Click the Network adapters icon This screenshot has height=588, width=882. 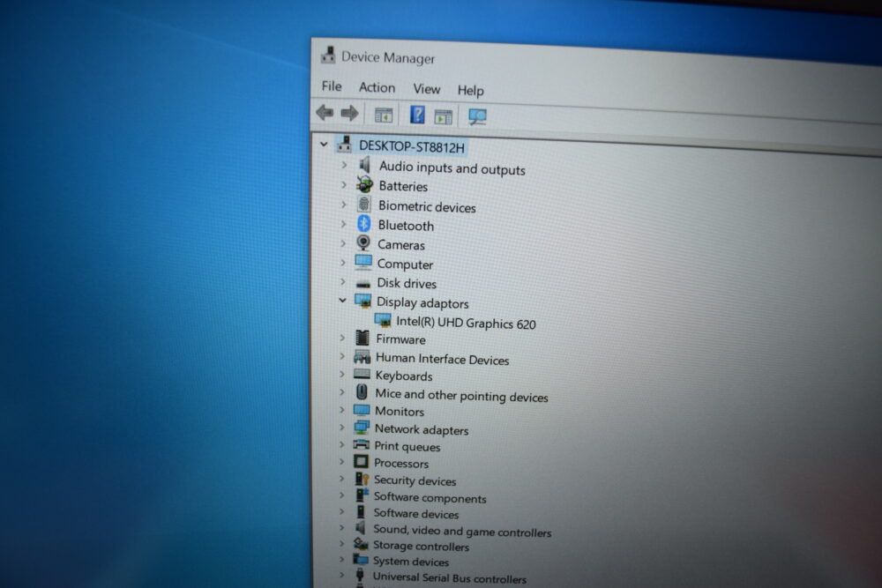coord(362,428)
